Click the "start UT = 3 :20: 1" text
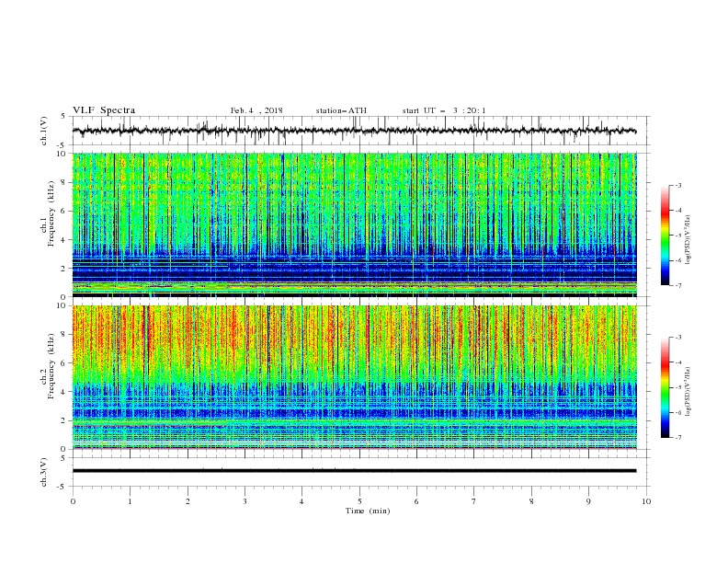 pos(443,110)
